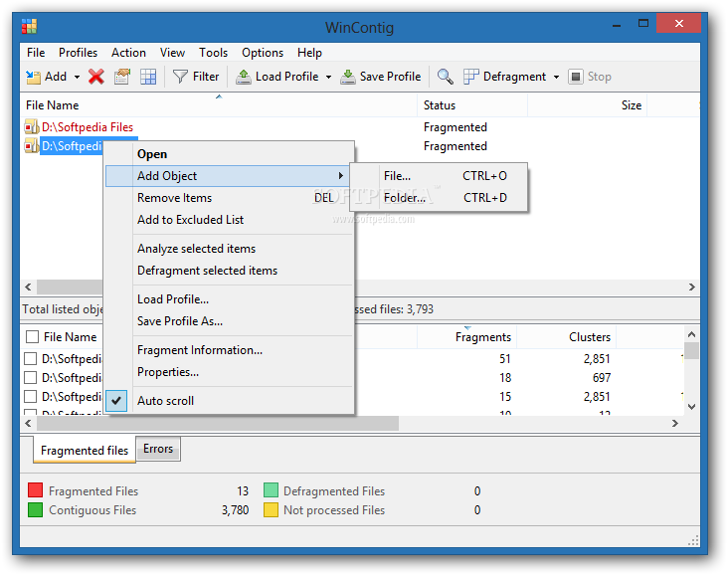This screenshot has height=575, width=728.
Task: Click folder icon of the selected D:\Softpedi row
Action: [32, 146]
